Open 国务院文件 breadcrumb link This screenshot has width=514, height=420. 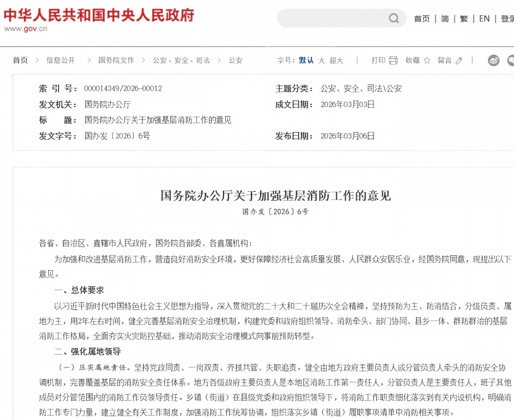(116, 60)
